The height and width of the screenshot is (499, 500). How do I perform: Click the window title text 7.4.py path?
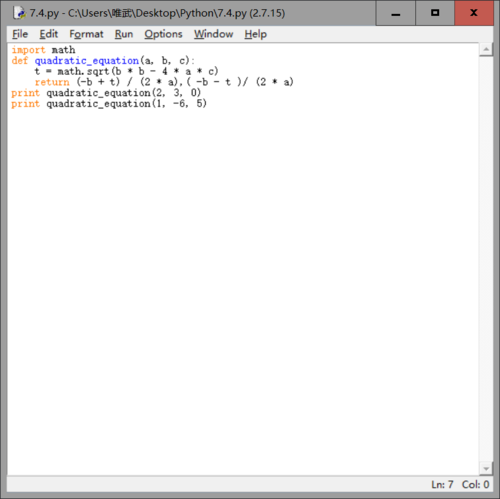point(157,13)
